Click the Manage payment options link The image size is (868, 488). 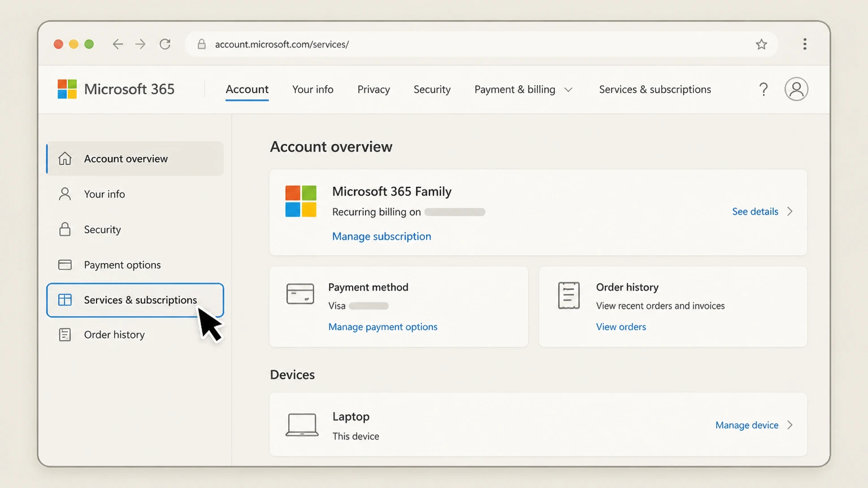(383, 326)
